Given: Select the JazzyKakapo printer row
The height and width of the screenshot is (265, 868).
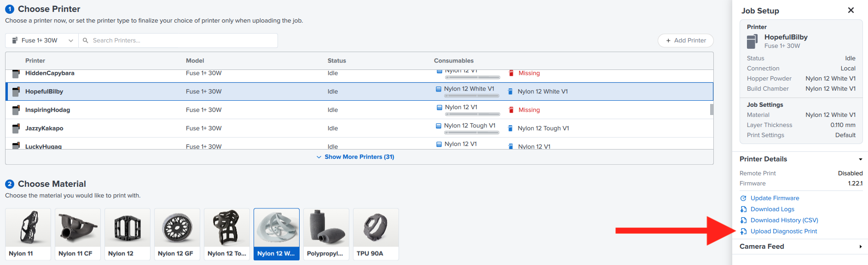Looking at the screenshot, I should pyautogui.click(x=357, y=128).
